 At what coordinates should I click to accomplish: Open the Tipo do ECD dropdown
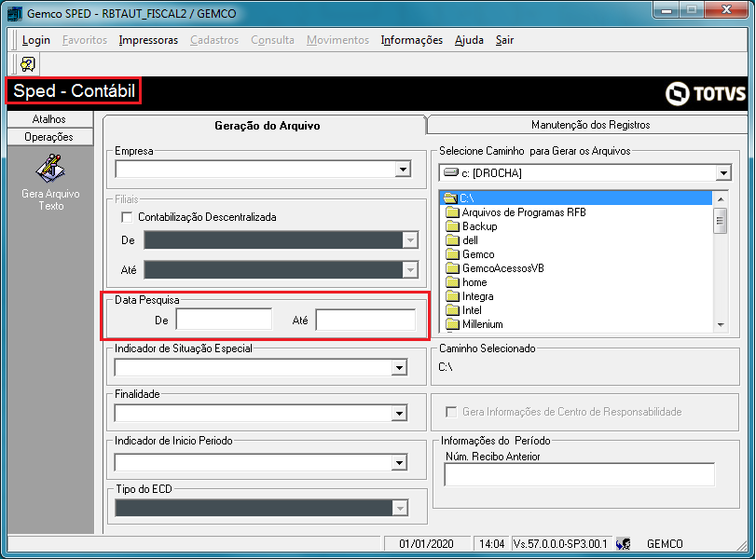(x=400, y=508)
